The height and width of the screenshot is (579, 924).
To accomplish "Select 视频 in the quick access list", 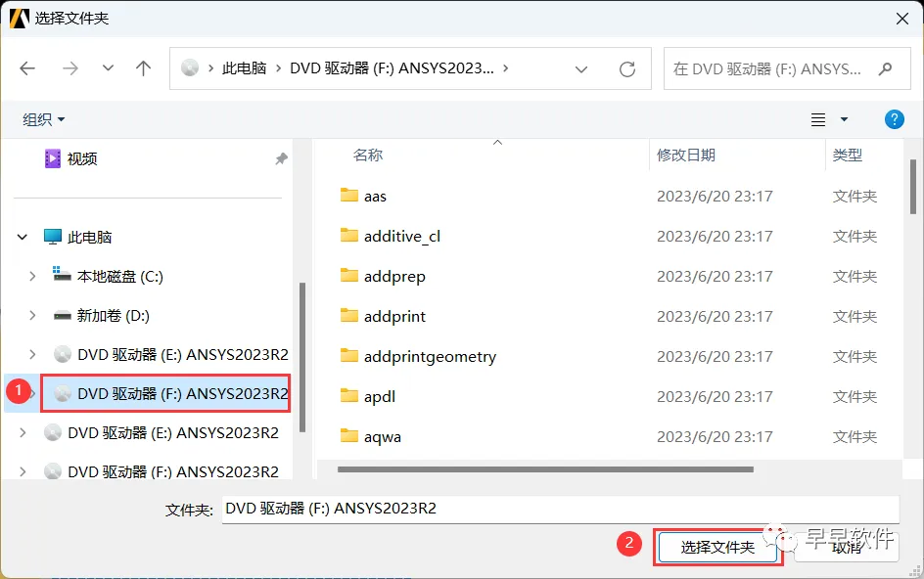I will pyautogui.click(x=81, y=158).
